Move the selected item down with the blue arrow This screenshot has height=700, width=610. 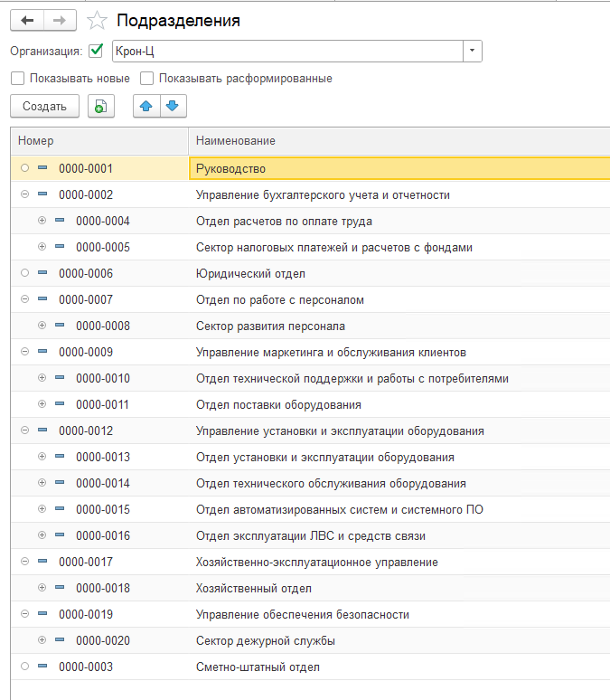(173, 106)
